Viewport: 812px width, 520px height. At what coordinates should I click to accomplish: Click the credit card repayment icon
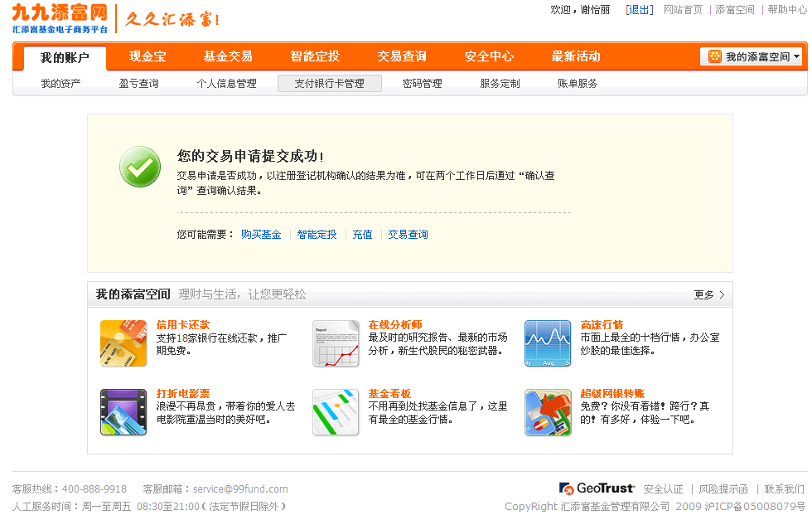[x=123, y=343]
